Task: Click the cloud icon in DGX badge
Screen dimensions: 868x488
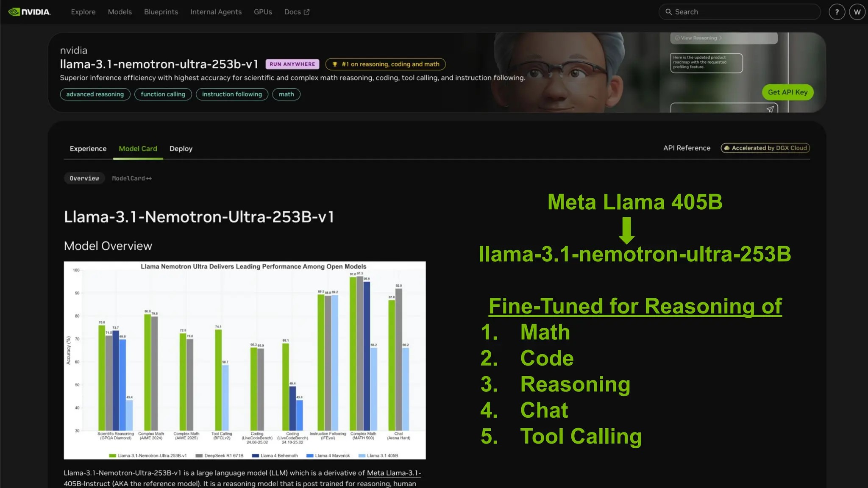Action: click(726, 148)
